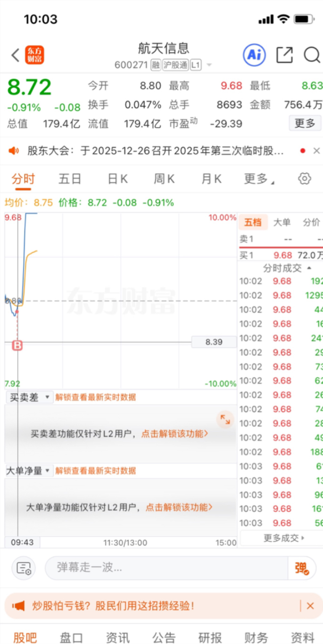This screenshot has width=323, height=644.
Task: Tap the cellular signal bars icon
Action: (266, 19)
